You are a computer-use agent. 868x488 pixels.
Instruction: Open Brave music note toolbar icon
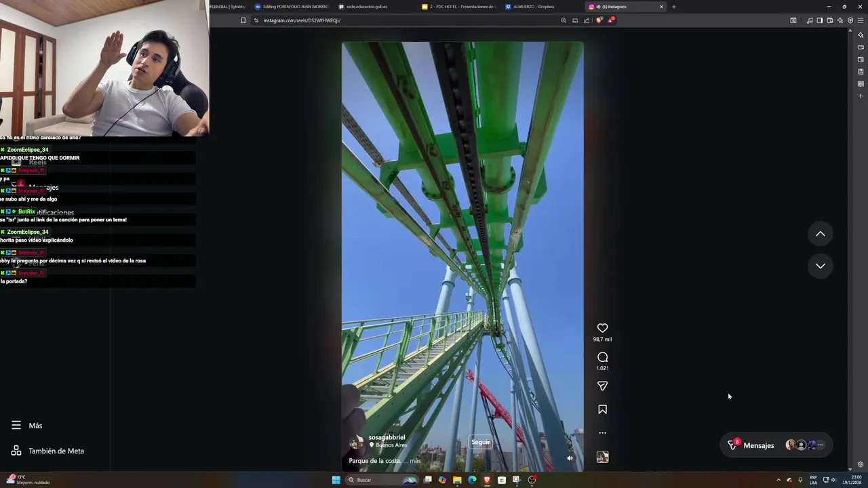click(x=810, y=20)
